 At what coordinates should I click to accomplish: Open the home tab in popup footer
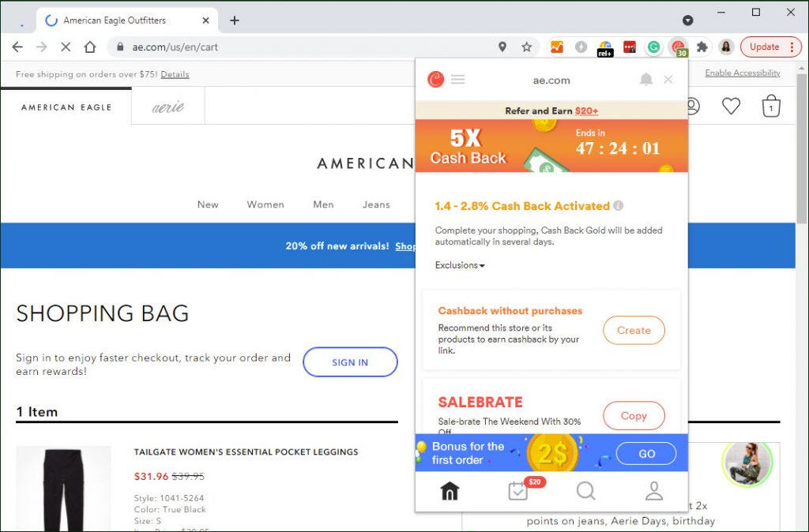[450, 491]
